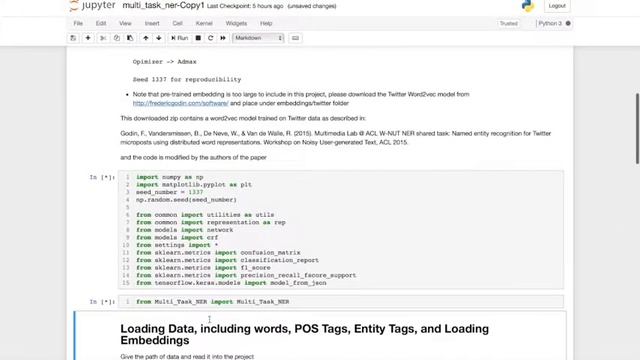Open the Edit menu
Screen dimensions: 640x360
pos(101,23)
